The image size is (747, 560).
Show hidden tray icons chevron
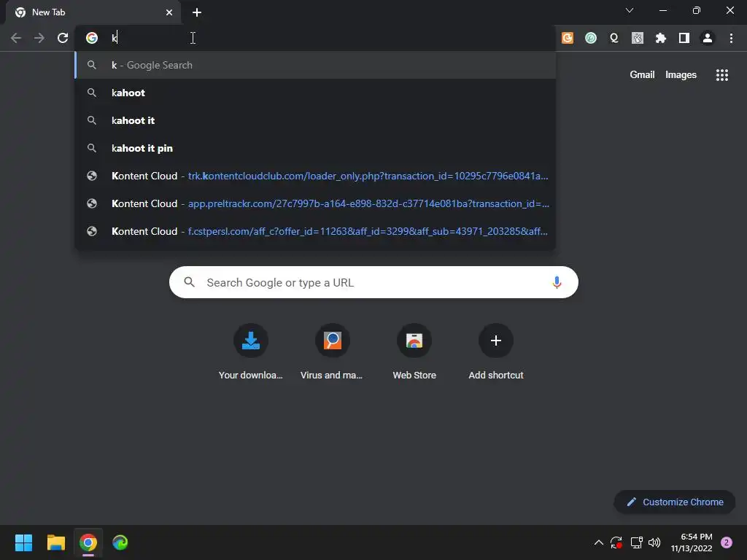(x=599, y=542)
